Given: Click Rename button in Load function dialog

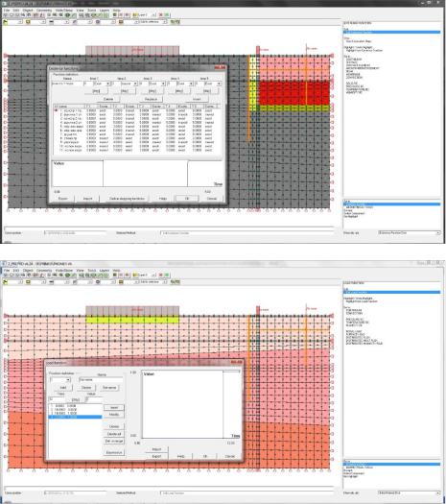Looking at the screenshot, I should [109, 388].
